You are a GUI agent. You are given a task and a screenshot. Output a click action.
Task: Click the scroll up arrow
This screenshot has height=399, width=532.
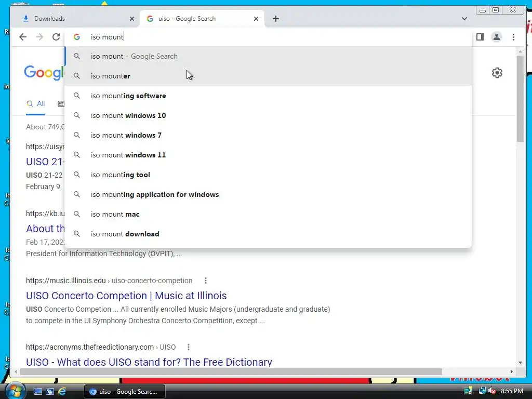520,51
